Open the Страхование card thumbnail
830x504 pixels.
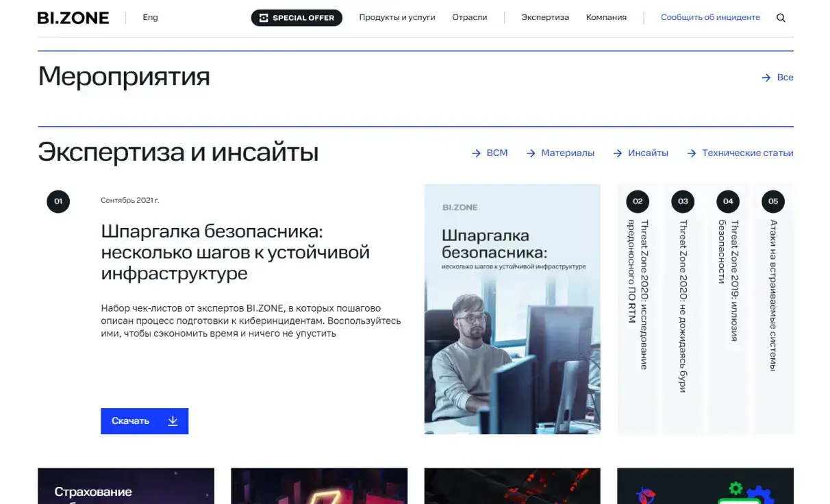(x=126, y=486)
